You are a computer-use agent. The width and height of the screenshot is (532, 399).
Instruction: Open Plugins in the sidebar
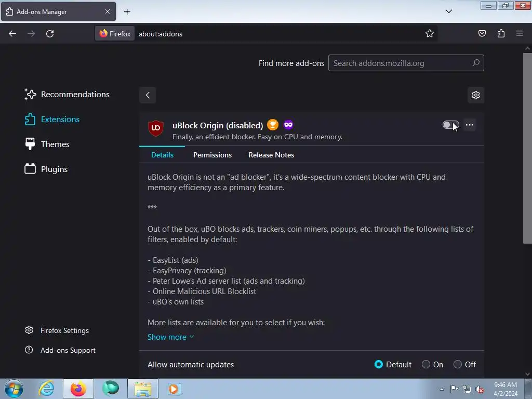click(46, 169)
